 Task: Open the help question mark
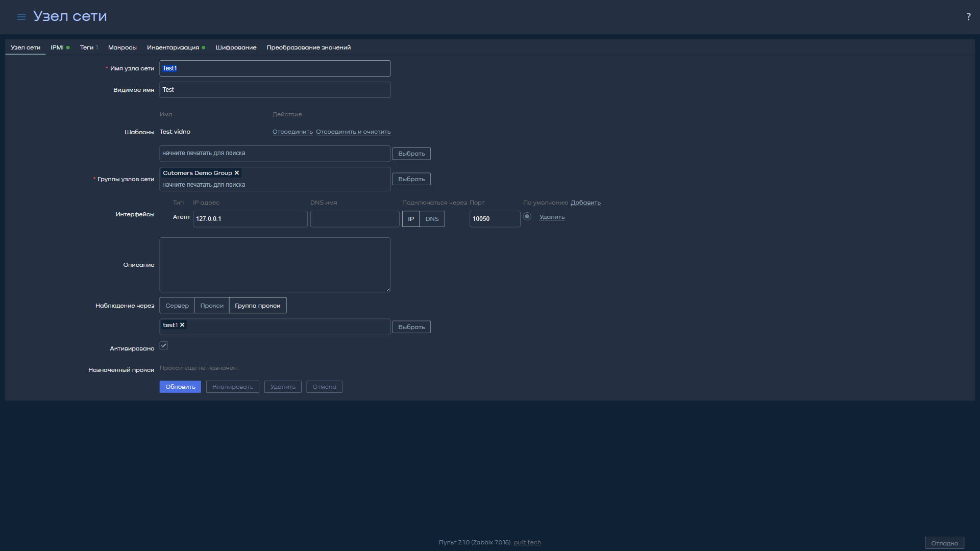click(x=968, y=17)
